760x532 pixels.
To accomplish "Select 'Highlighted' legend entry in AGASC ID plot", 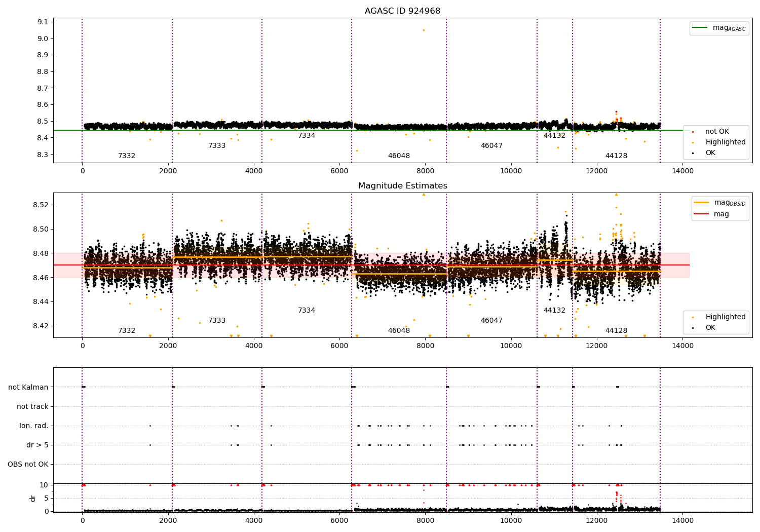I will point(726,142).
